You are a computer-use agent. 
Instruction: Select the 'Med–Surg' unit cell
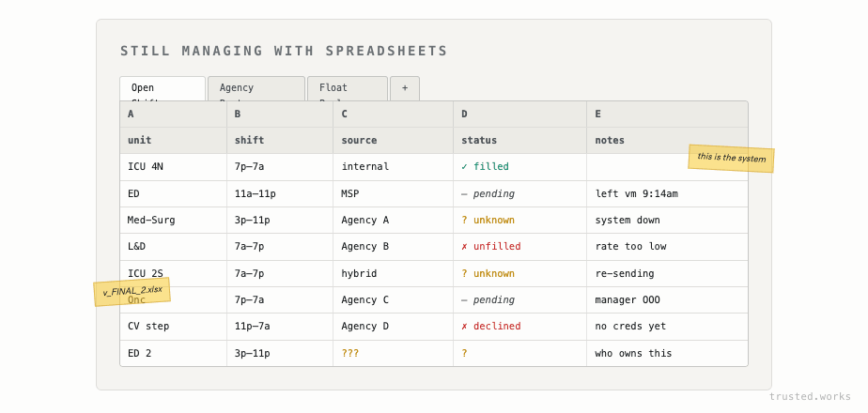173,220
